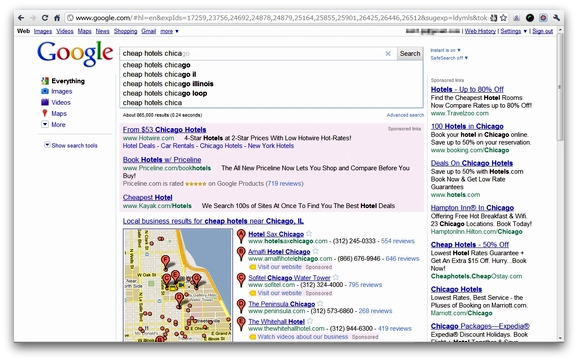Screen dimensions: 578x361
Task: Open 'Hotels - Up to 80% Off' ad
Action: pyautogui.click(x=467, y=89)
